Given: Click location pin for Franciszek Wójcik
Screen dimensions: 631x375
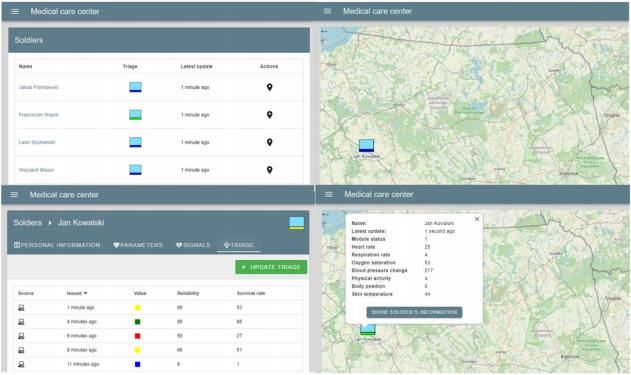Looking at the screenshot, I should 270,115.
